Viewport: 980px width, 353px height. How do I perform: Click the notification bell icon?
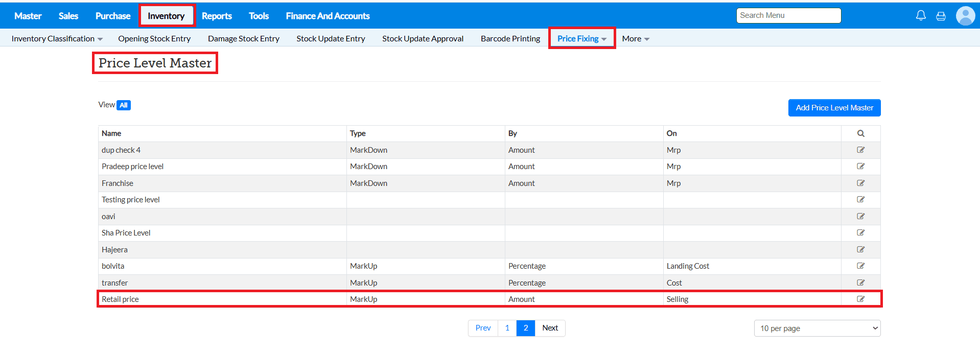pos(921,16)
